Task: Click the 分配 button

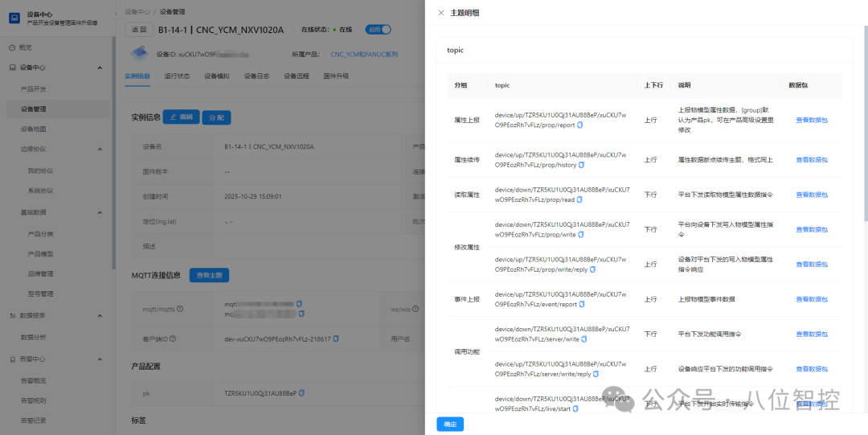Action: click(x=216, y=117)
